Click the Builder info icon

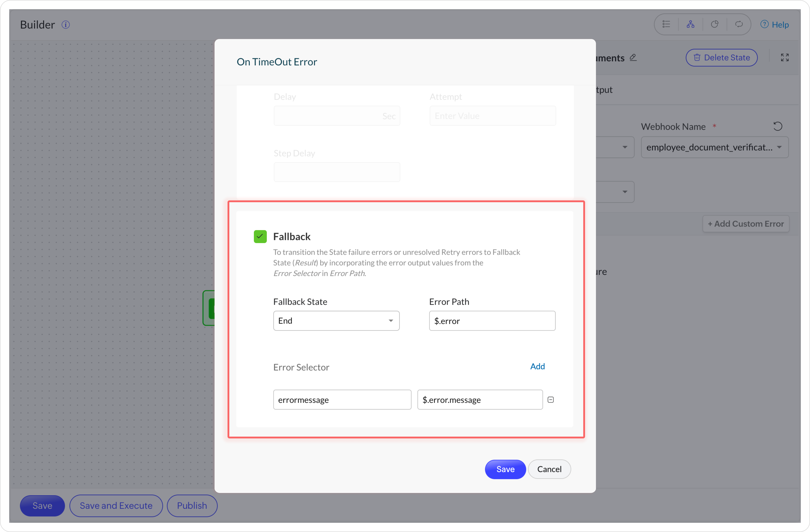coord(66,24)
